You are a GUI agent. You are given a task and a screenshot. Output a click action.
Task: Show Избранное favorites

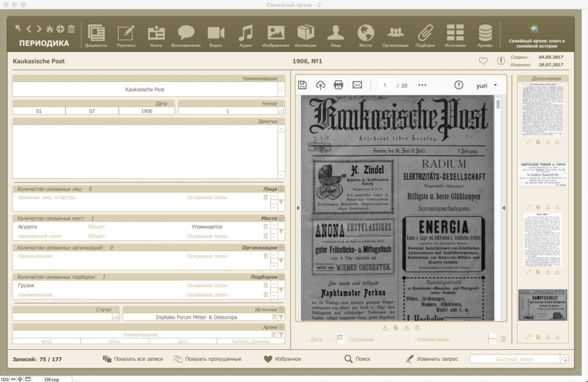coord(283,359)
